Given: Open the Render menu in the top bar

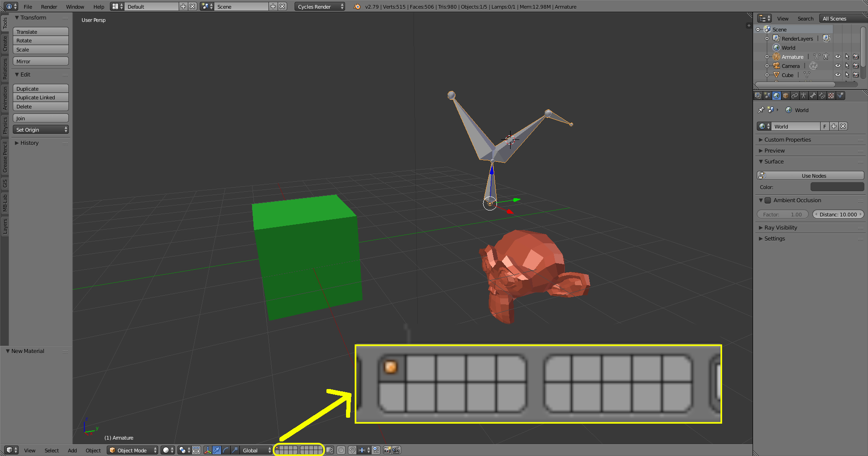Looking at the screenshot, I should [49, 6].
